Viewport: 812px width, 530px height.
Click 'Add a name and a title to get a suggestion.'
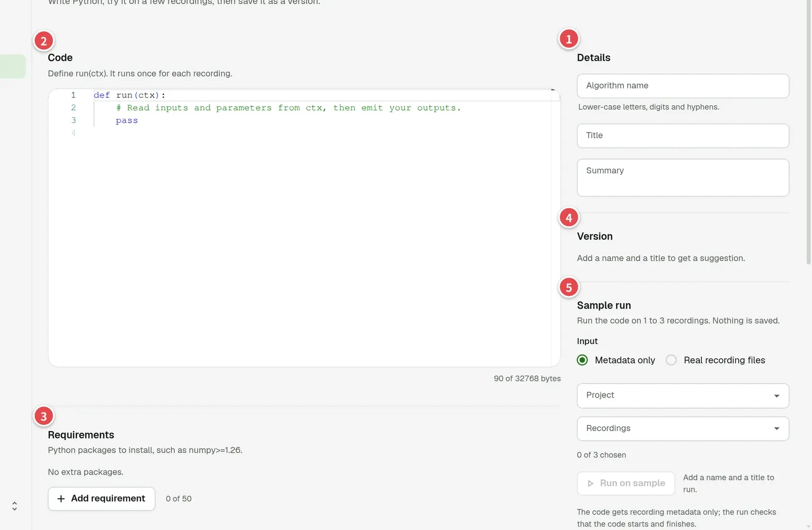(x=661, y=258)
